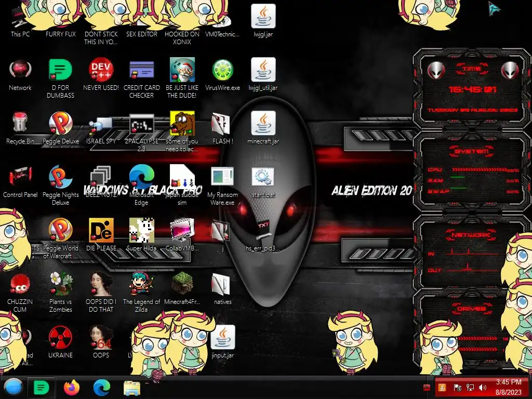The image size is (532, 399).
Task: Select the FLASH ! folder icon
Action: pos(220,123)
